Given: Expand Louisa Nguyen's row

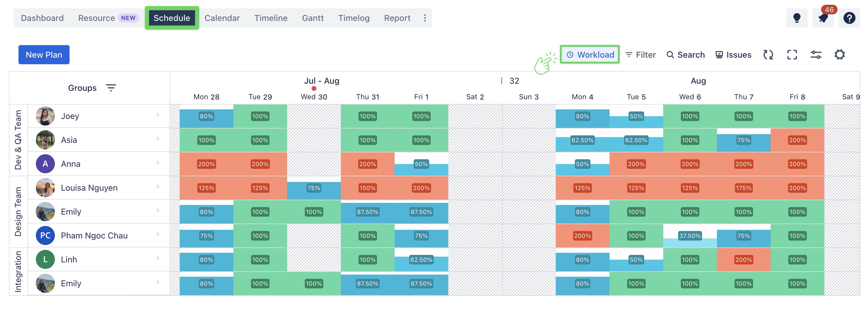Looking at the screenshot, I should [158, 188].
